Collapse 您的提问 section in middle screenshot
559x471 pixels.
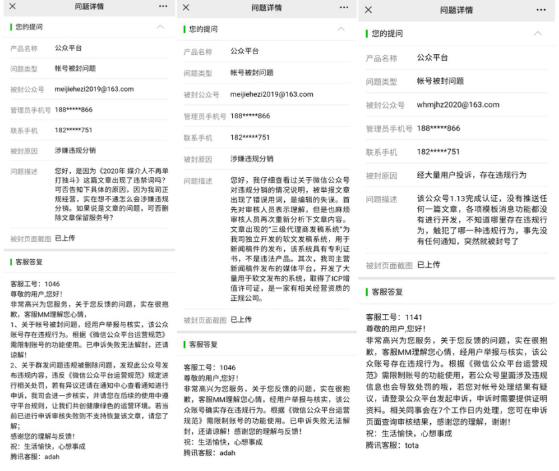tap(341, 29)
